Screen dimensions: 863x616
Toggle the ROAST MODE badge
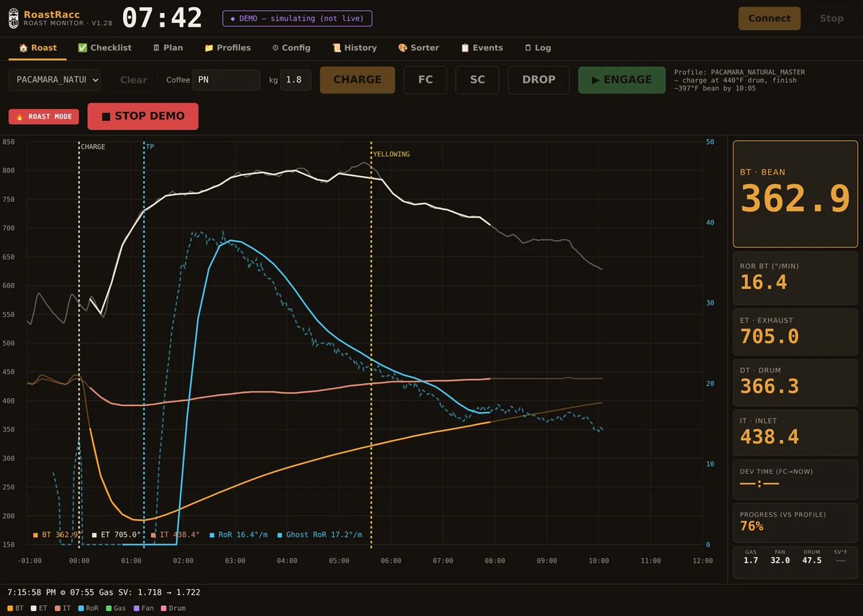pyautogui.click(x=44, y=116)
